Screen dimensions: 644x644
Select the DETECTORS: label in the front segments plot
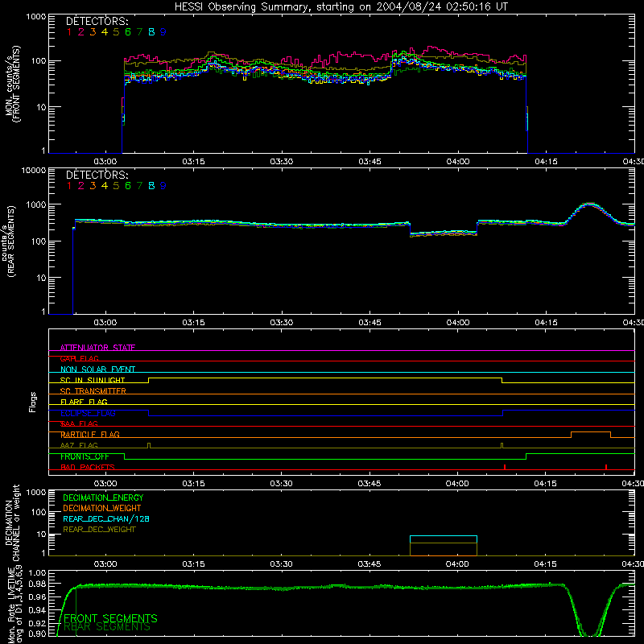97,21
